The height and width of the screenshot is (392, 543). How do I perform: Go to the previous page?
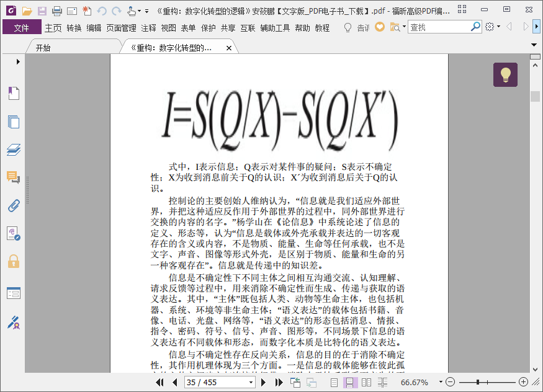point(175,382)
